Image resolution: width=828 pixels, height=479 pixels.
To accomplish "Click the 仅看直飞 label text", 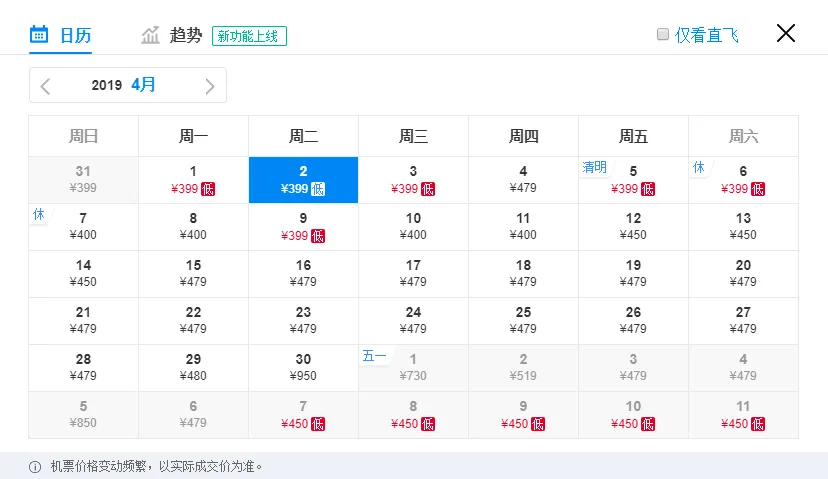I will click(x=707, y=35).
